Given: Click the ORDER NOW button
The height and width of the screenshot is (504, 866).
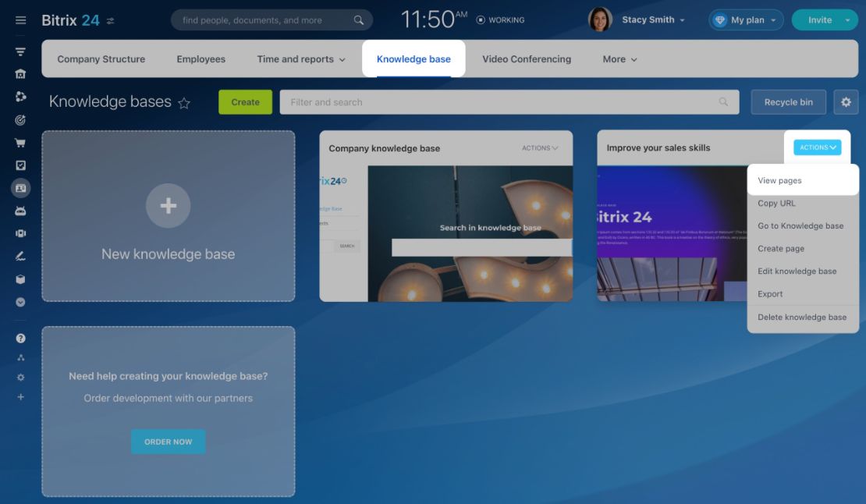Looking at the screenshot, I should pos(169,442).
